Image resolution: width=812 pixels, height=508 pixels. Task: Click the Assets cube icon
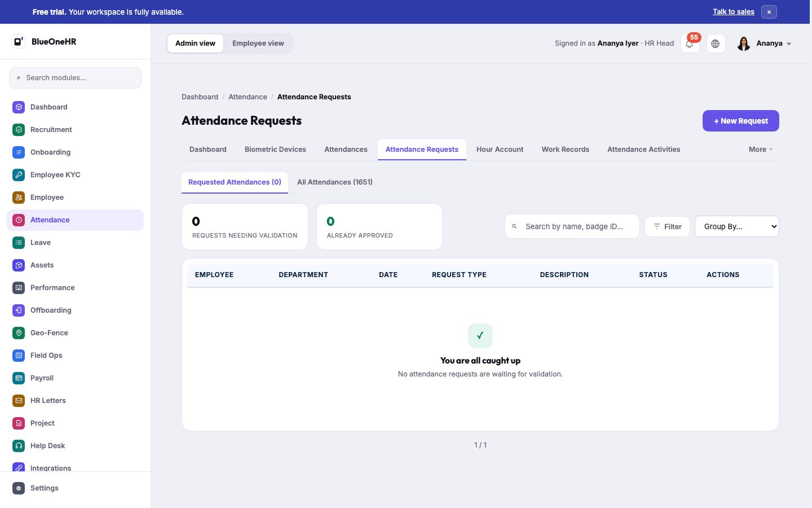[x=19, y=265]
